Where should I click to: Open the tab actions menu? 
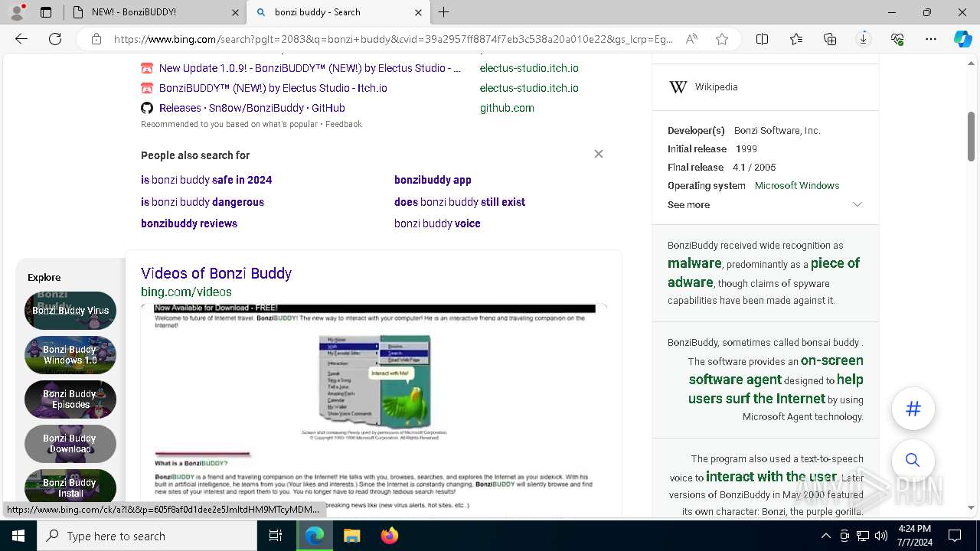click(x=46, y=12)
